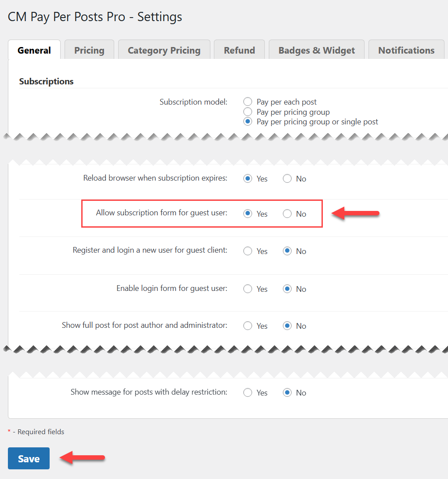Click the Enable login form for guest user label
448x479 pixels.
point(172,288)
